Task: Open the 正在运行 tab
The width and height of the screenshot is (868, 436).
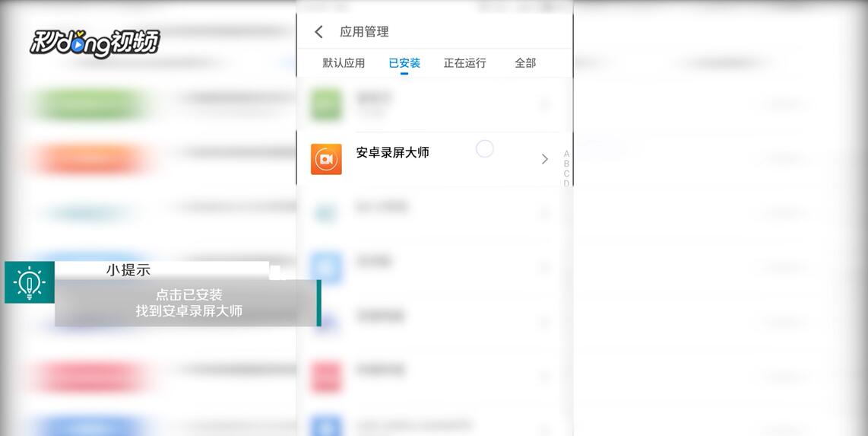Action: [464, 63]
